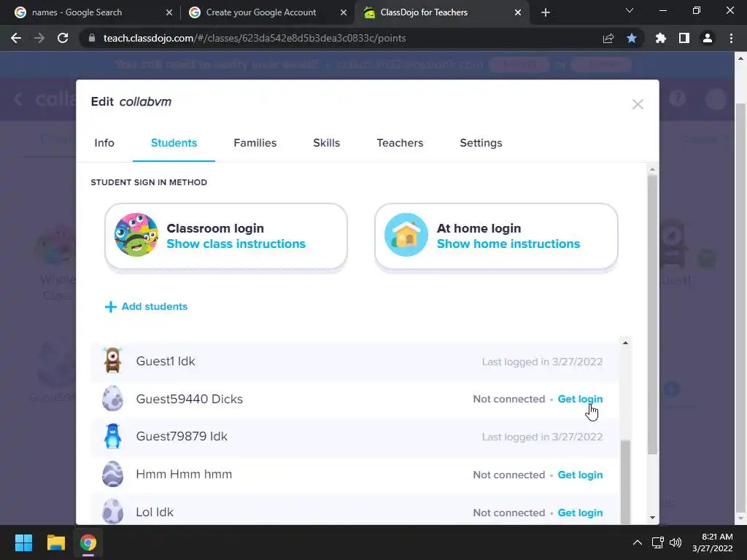Viewport: 747px width, 560px height.
Task: Toggle the Chrome side panel icon
Action: click(684, 38)
